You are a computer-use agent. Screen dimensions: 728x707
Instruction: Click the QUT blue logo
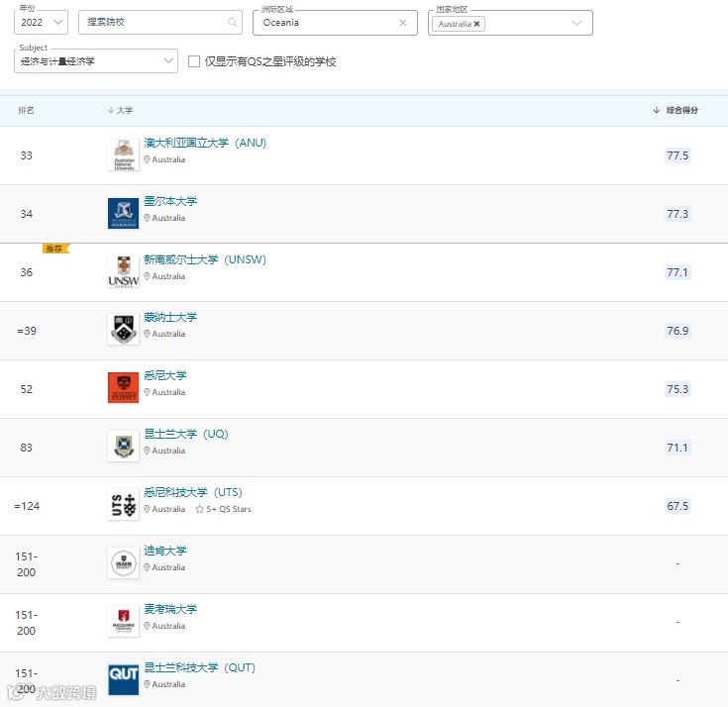[x=123, y=679]
